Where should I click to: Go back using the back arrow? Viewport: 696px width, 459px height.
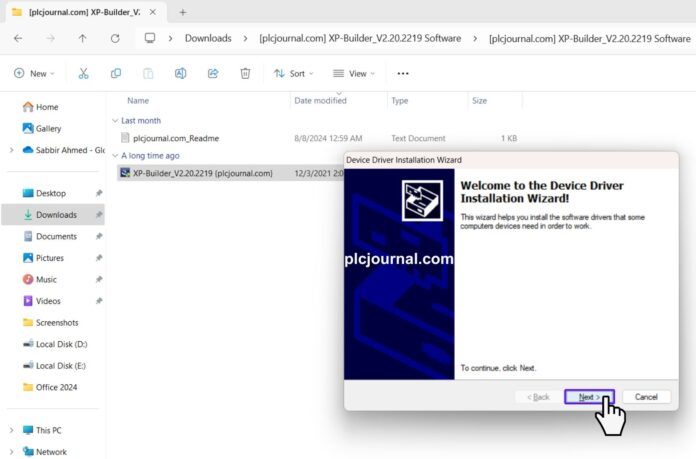pos(18,39)
